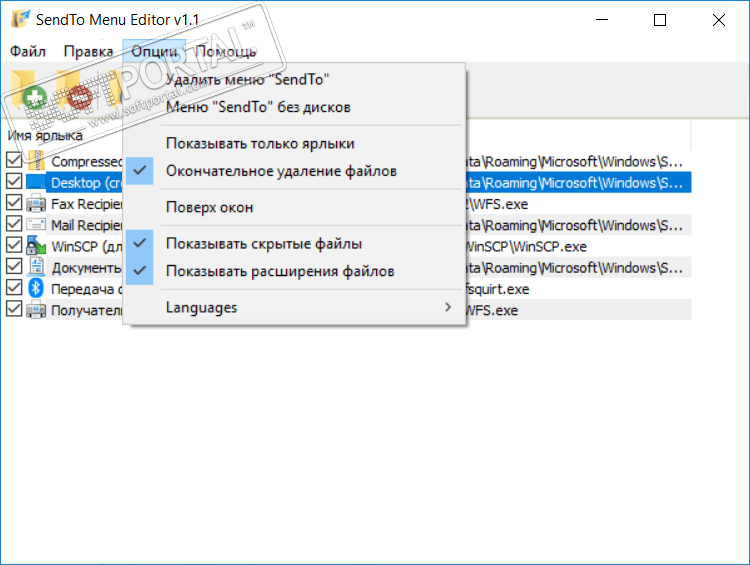Click the Получатель fax icon
The image size is (750, 565).
coord(36,310)
